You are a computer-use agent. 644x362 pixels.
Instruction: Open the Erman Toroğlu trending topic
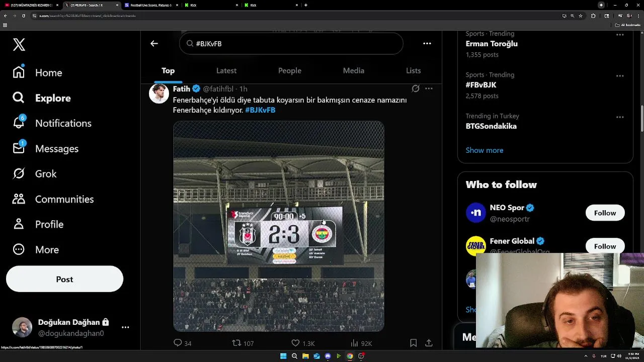pos(492,44)
